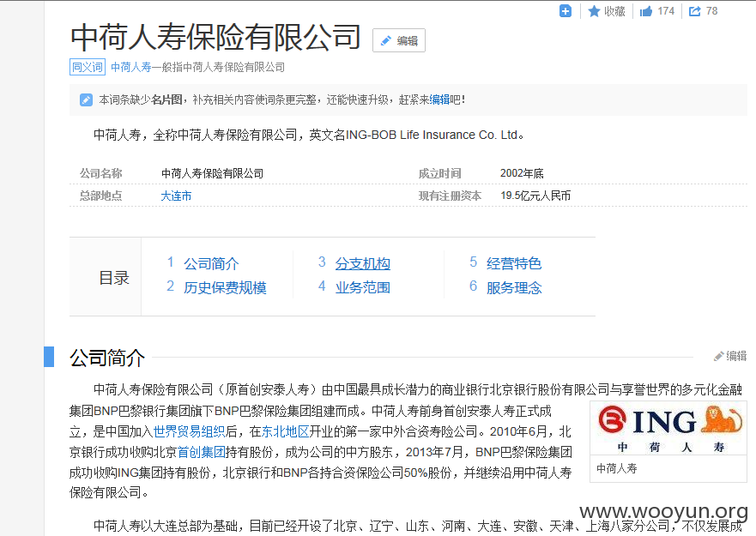
Task: Click the 同义词 tag
Action: tap(88, 67)
